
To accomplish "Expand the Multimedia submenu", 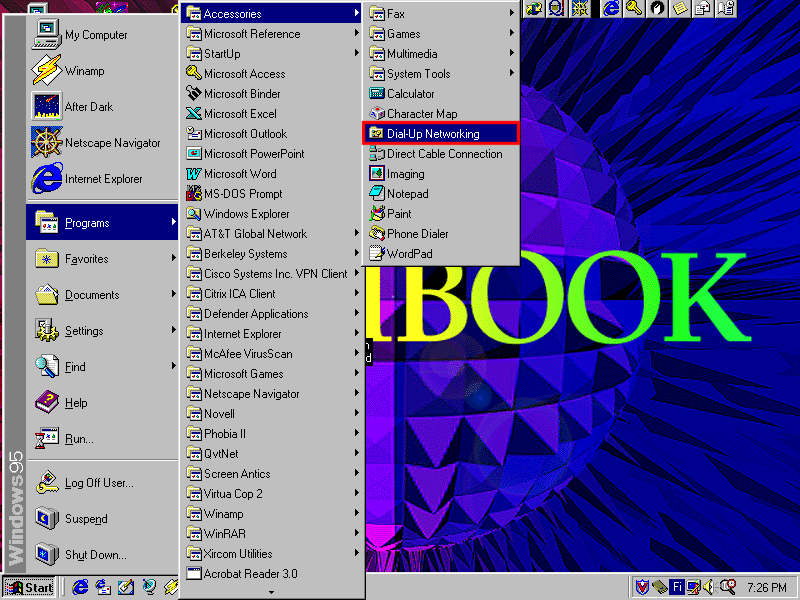I will click(x=441, y=54).
